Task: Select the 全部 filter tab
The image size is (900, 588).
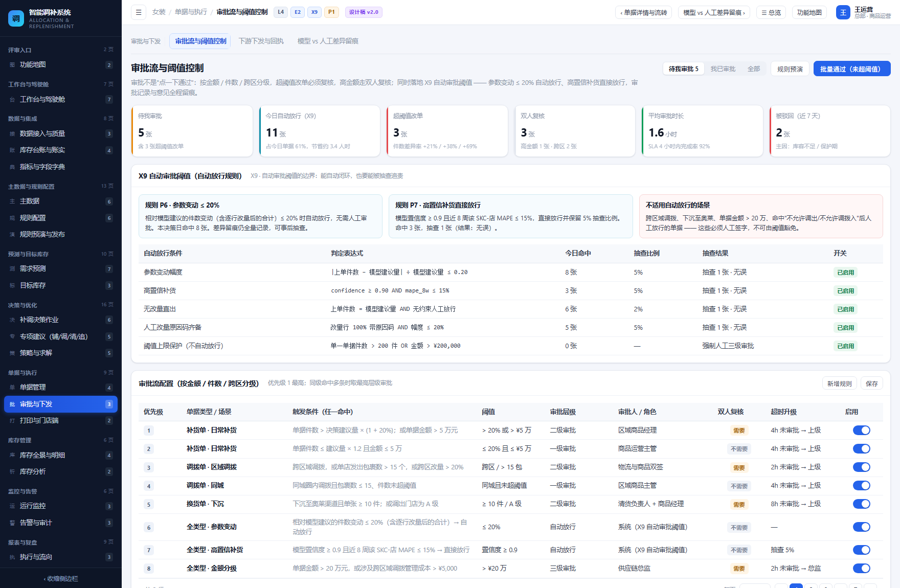Action: (754, 69)
